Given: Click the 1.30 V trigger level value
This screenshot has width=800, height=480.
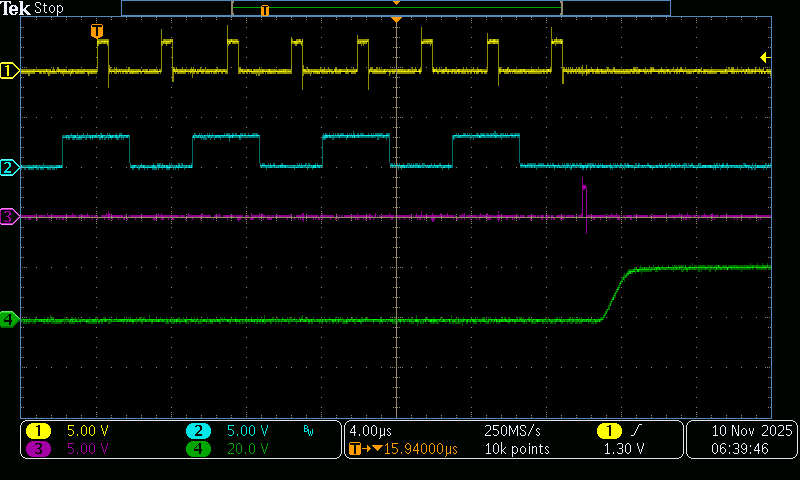Looking at the screenshot, I should [623, 449].
